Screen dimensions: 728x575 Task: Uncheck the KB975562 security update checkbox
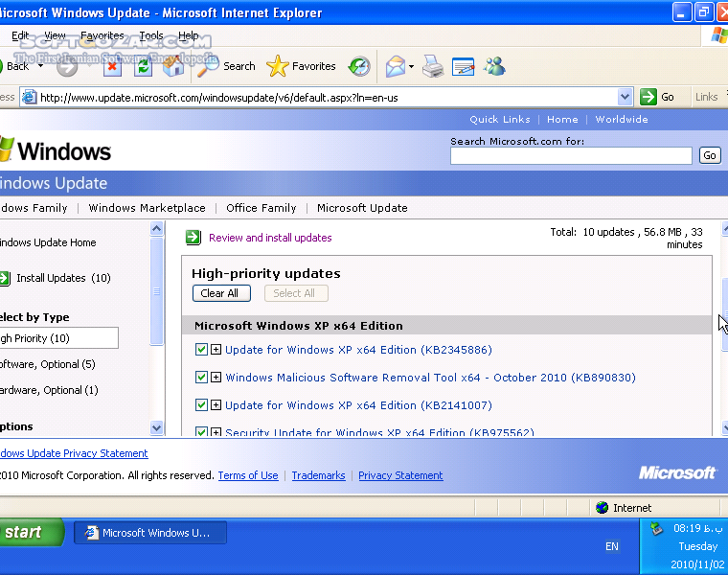[x=201, y=431]
